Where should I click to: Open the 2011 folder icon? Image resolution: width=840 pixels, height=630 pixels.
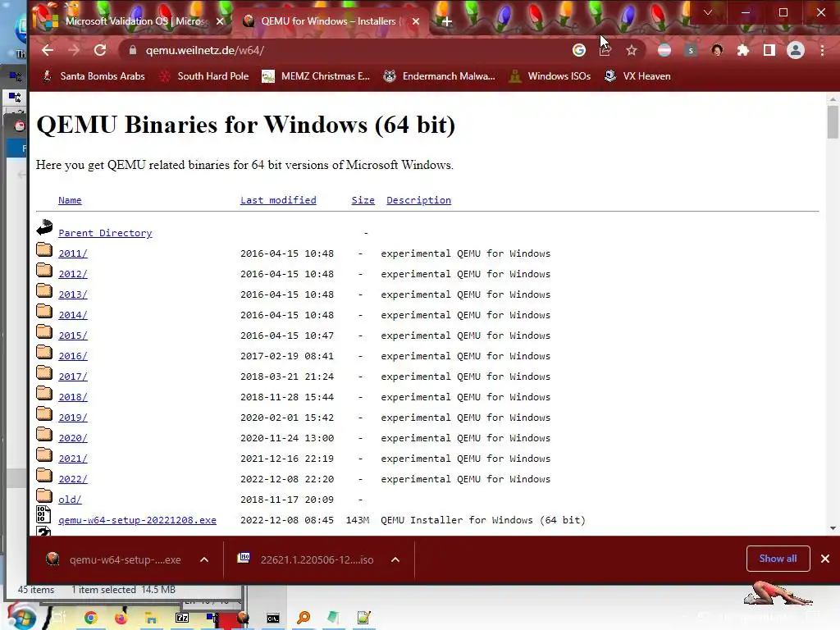[x=44, y=250]
